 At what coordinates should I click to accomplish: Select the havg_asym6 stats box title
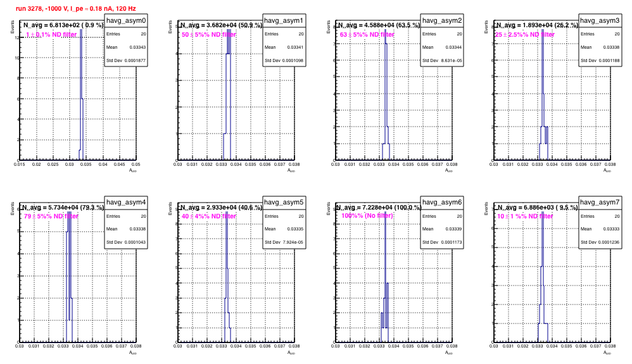pyautogui.click(x=442, y=203)
